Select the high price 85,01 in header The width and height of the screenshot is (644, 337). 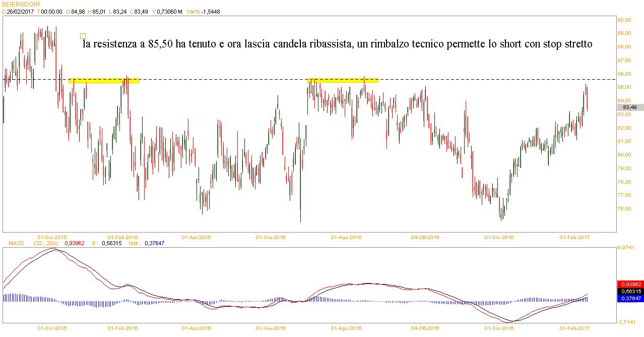point(99,11)
